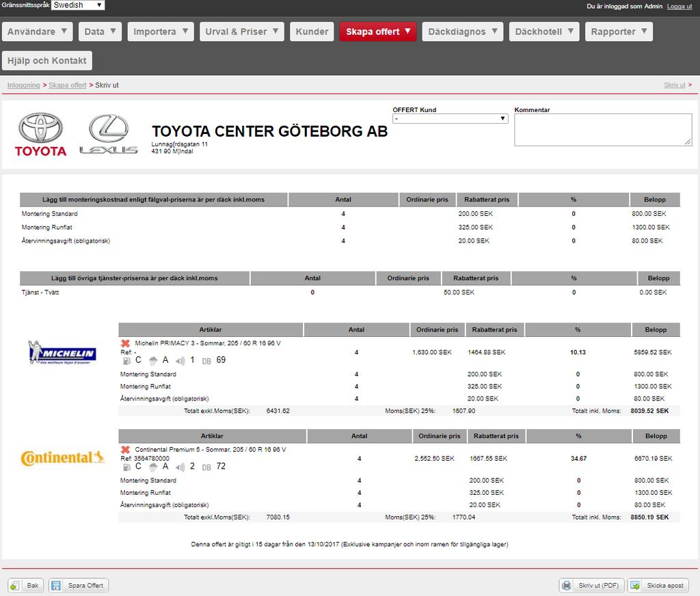This screenshot has width=700, height=596.
Task: Go to Skapa offert breadcrumb
Action: (x=68, y=85)
